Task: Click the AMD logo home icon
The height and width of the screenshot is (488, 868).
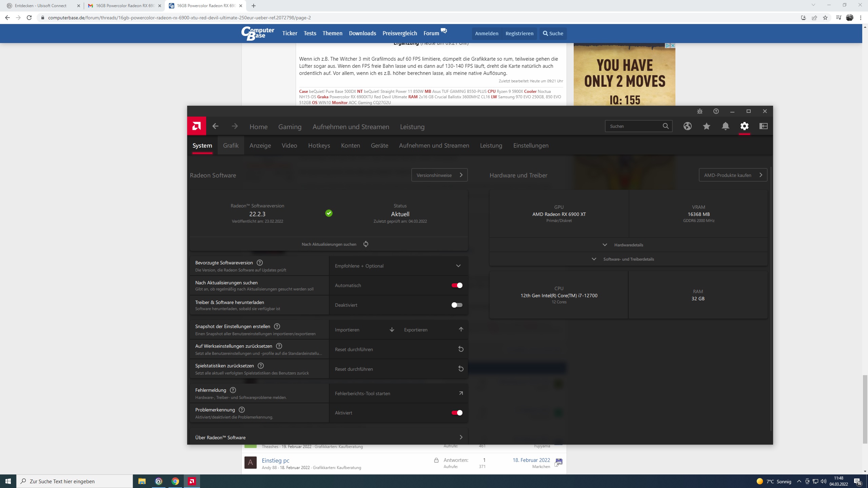Action: pyautogui.click(x=196, y=126)
